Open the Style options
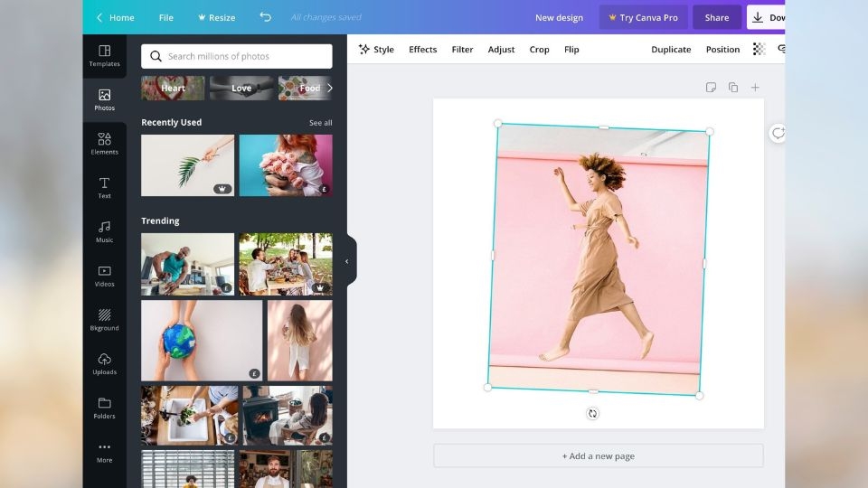Viewport: 868px width, 488px height. (376, 49)
